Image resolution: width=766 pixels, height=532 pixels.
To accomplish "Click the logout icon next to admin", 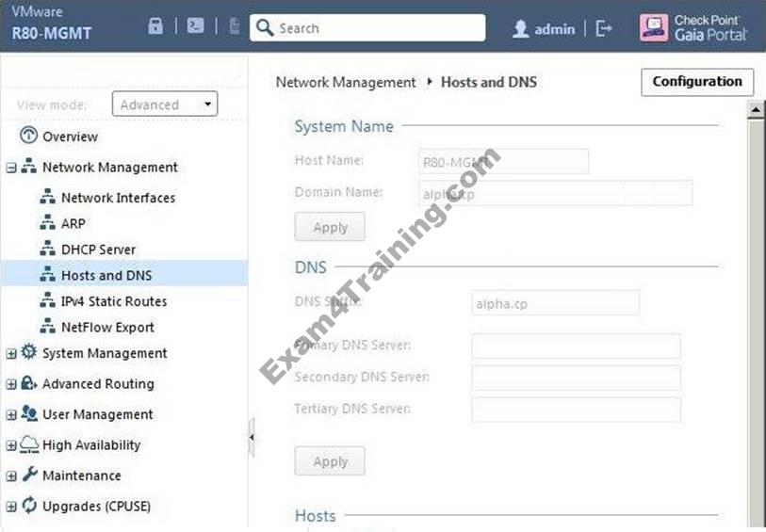I will click(x=604, y=28).
